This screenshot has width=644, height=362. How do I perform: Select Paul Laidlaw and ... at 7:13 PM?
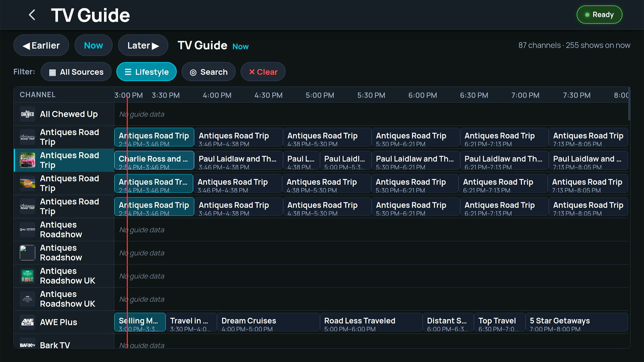click(x=588, y=160)
